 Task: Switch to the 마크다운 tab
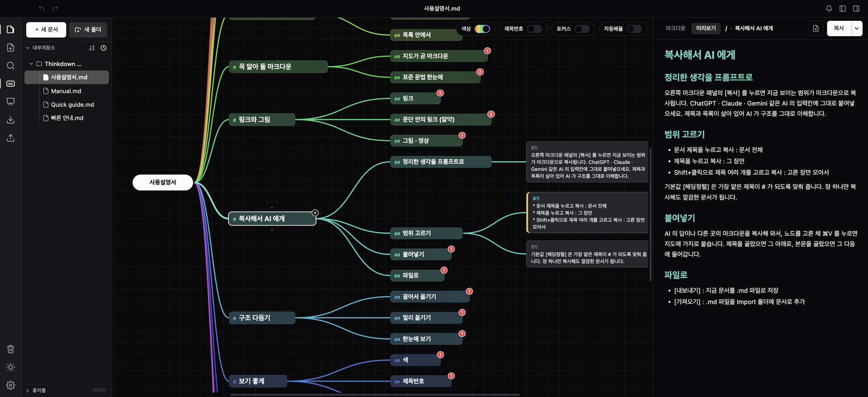(675, 28)
